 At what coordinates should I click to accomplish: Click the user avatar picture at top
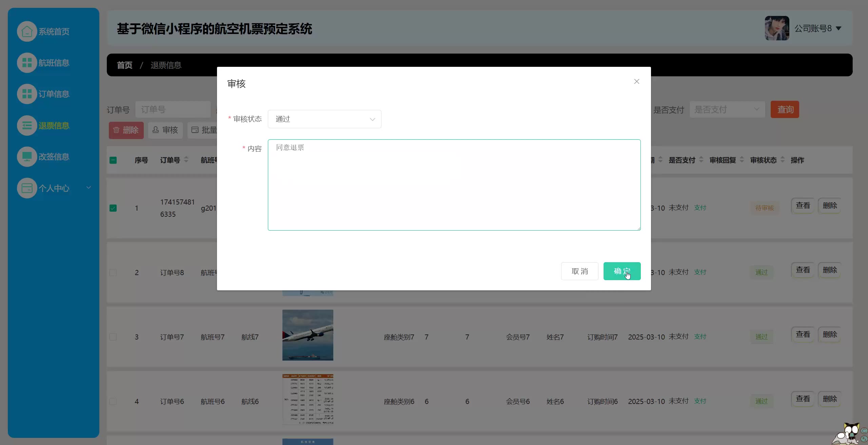(777, 28)
